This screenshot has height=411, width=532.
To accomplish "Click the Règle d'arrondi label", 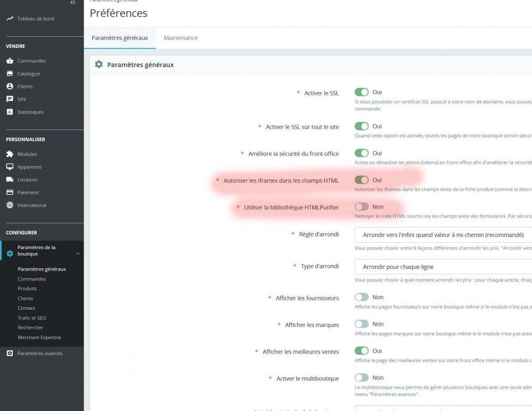I will (319, 234).
